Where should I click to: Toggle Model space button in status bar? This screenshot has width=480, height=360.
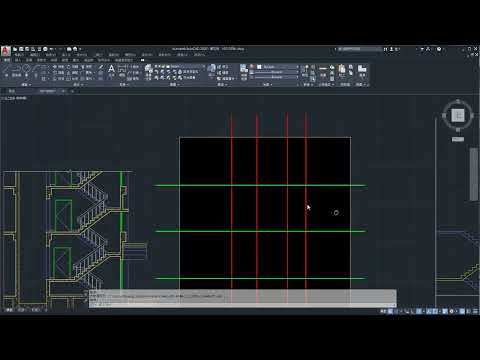click(383, 311)
